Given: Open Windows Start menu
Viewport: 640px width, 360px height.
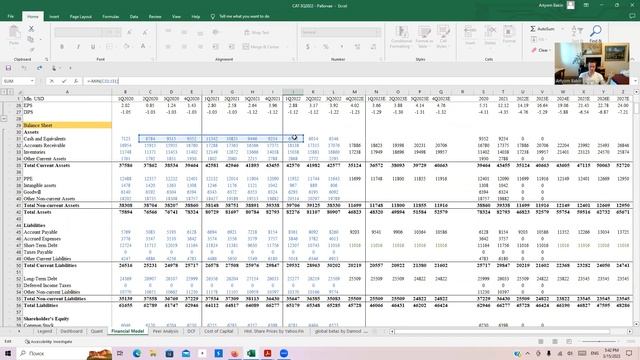Looking at the screenshot, I should pyautogui.click(x=8, y=353).
